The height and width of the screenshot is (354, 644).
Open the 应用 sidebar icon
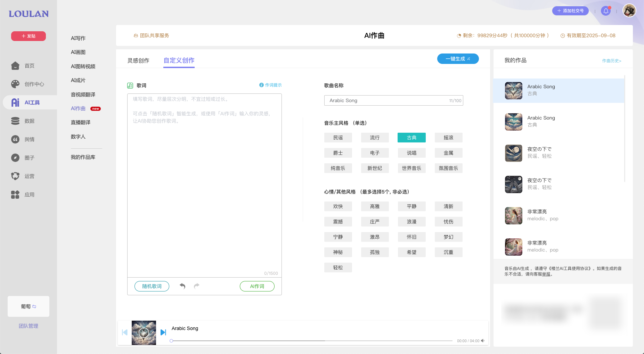point(15,195)
